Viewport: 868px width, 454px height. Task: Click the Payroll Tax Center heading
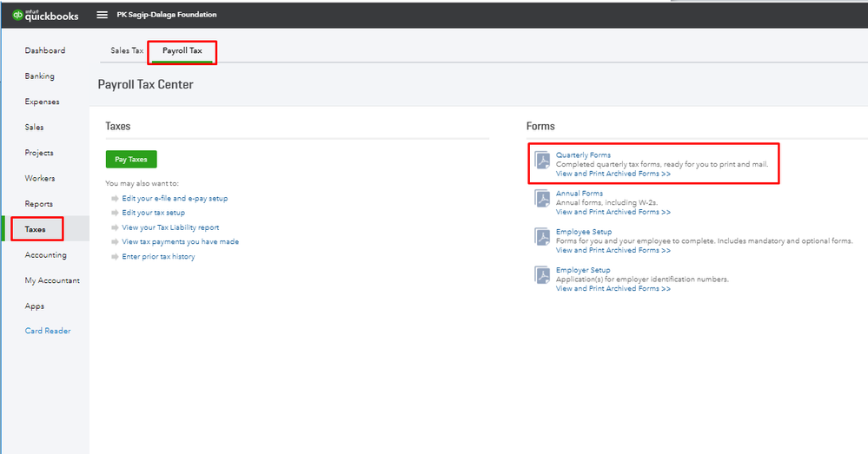point(146,84)
